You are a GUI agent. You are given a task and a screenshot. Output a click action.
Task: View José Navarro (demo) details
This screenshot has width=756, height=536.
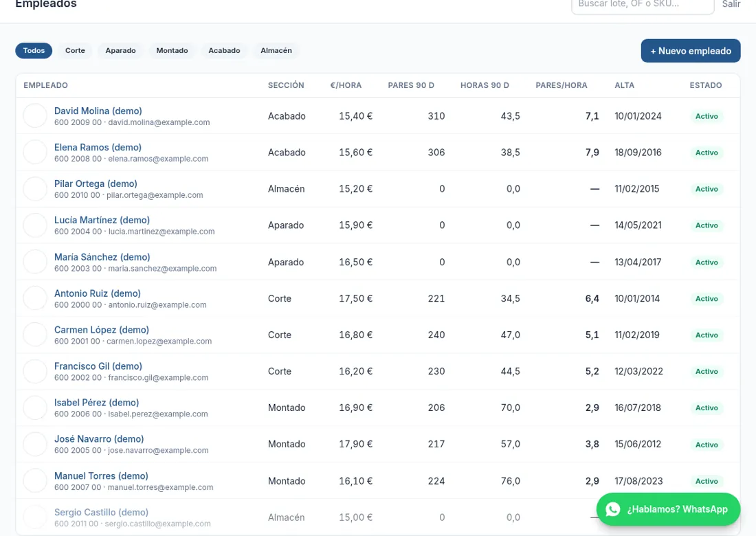coord(99,439)
